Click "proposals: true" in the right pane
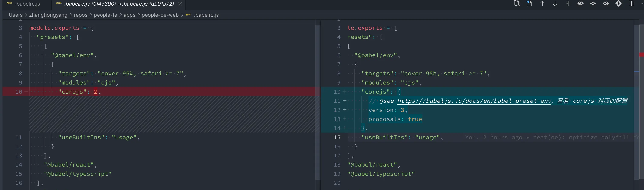 coord(395,119)
